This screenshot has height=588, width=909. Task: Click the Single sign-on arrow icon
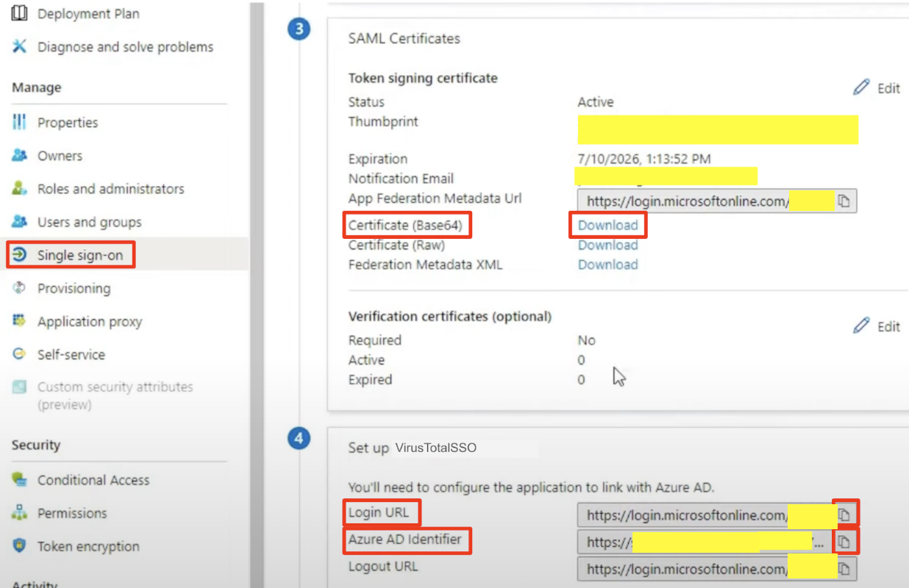[x=20, y=255]
